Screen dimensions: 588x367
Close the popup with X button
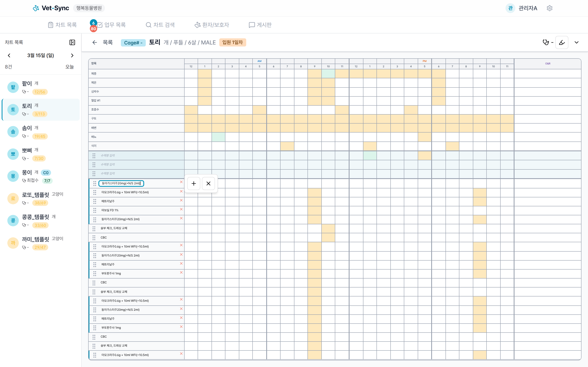coord(208,183)
